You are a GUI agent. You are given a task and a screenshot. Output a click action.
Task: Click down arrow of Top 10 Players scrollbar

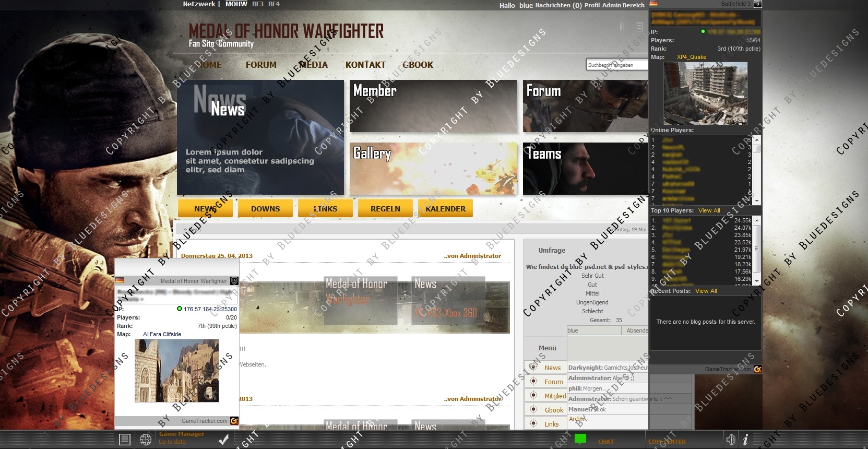click(756, 281)
